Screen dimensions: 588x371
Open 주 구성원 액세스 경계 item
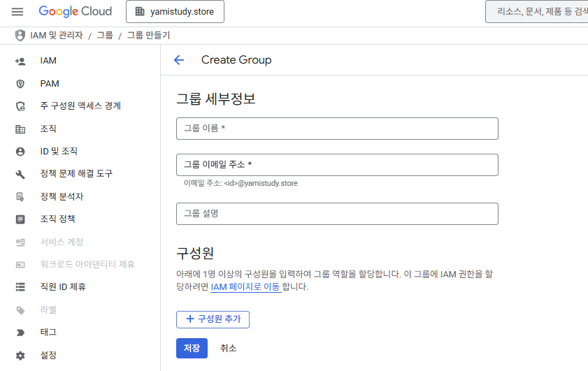pyautogui.click(x=80, y=106)
